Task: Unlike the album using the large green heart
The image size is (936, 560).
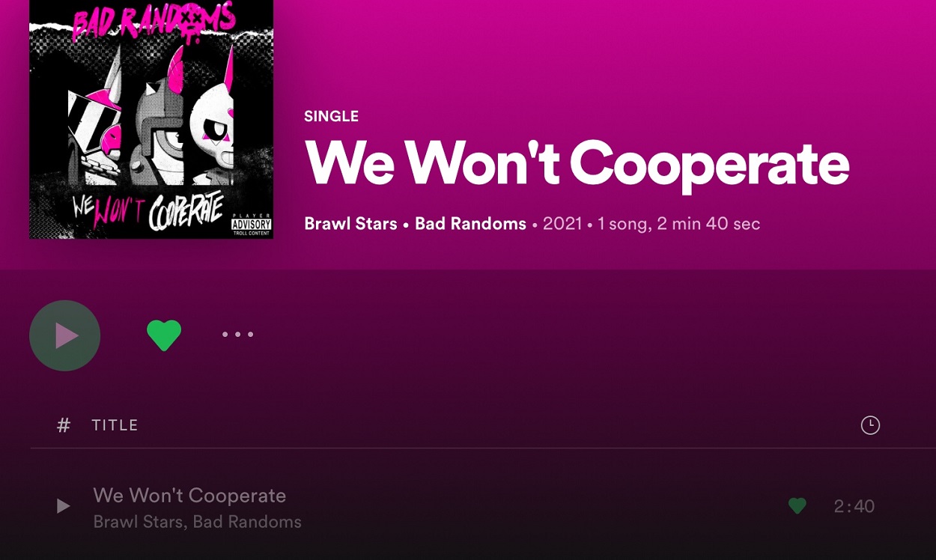Action: [164, 335]
